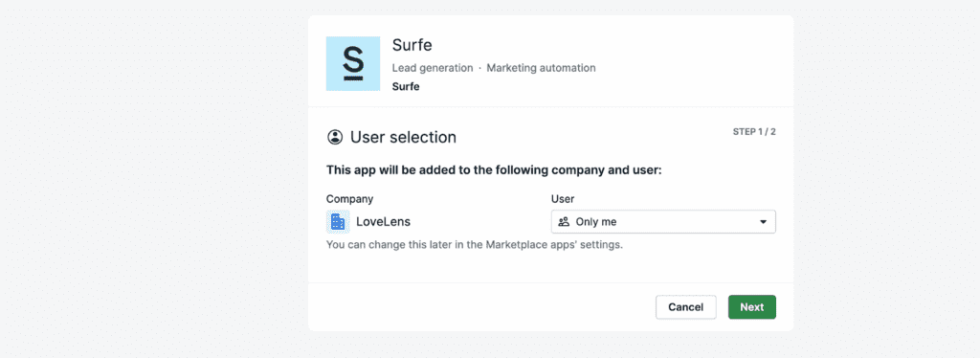This screenshot has width=980, height=358.
Task: Click the bold Surfe developer name
Action: [x=406, y=86]
